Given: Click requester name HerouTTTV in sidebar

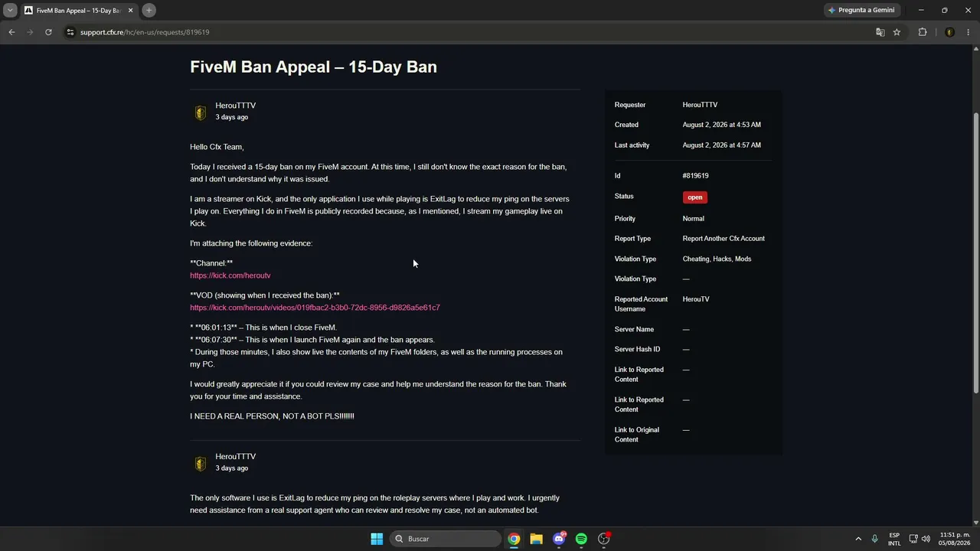Looking at the screenshot, I should (700, 105).
